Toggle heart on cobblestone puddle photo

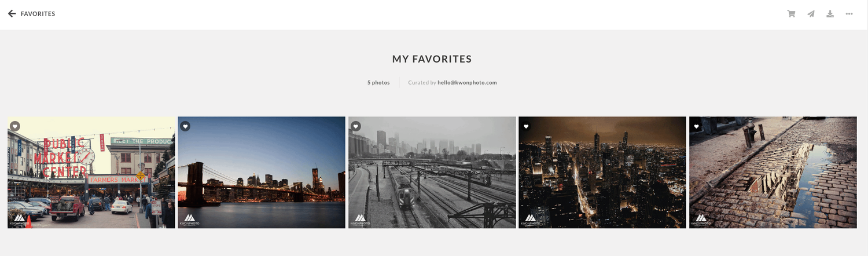697,126
